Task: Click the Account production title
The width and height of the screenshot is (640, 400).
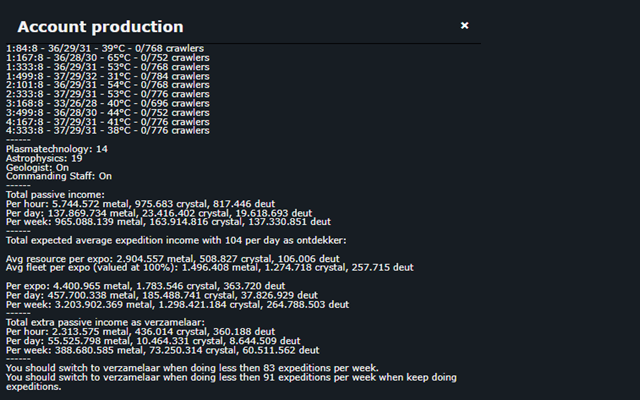Action: click(x=100, y=27)
